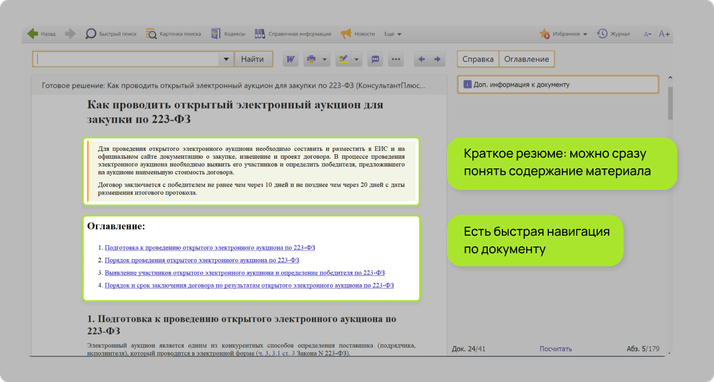Switch to the Оглавление tab
Image resolution: width=714 pixels, height=382 pixels.
point(526,59)
